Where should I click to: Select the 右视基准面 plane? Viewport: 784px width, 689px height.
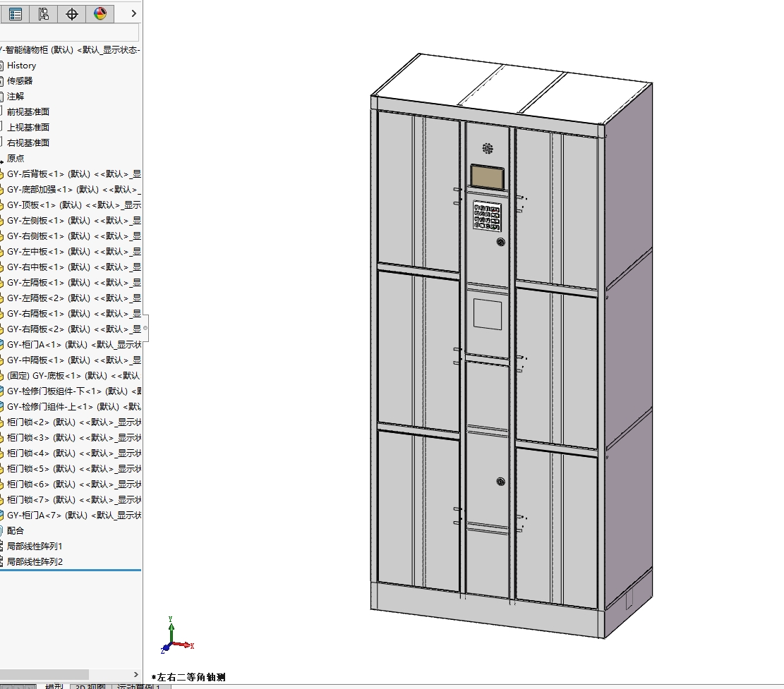point(28,143)
